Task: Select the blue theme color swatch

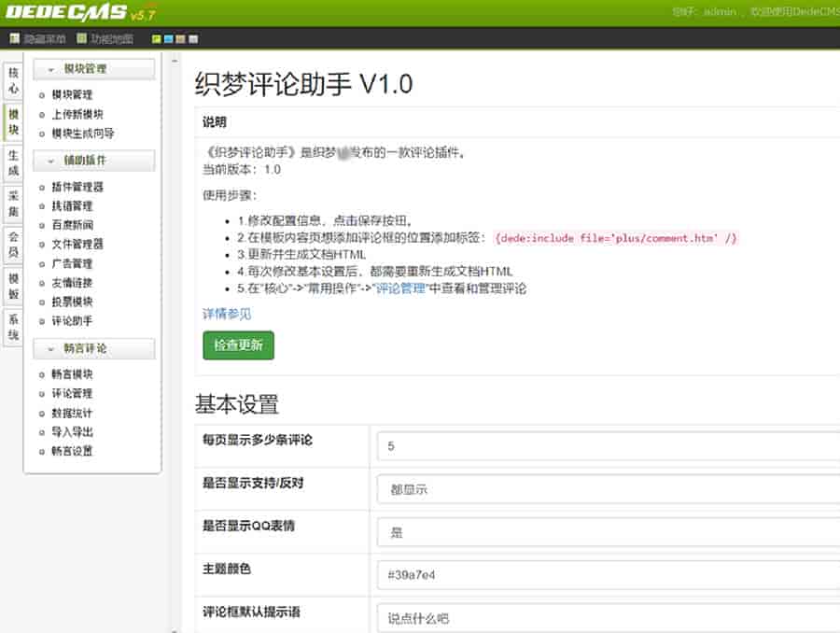Action: pos(168,39)
